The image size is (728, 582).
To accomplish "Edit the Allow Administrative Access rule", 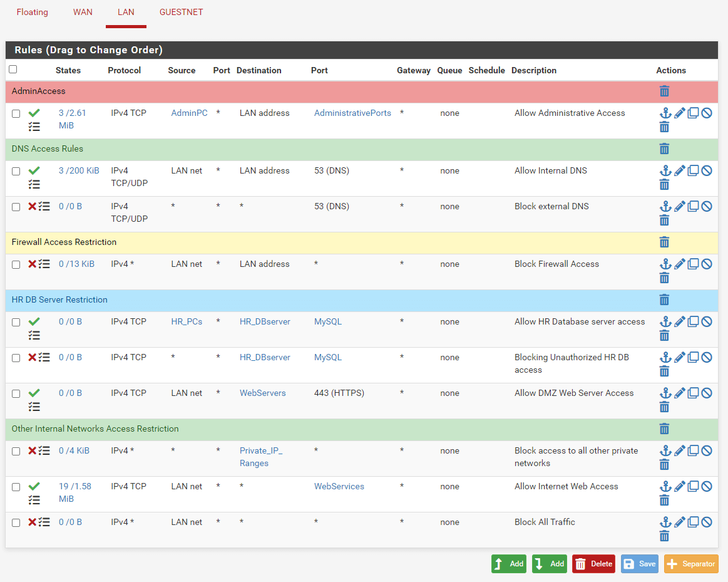I will [680, 113].
